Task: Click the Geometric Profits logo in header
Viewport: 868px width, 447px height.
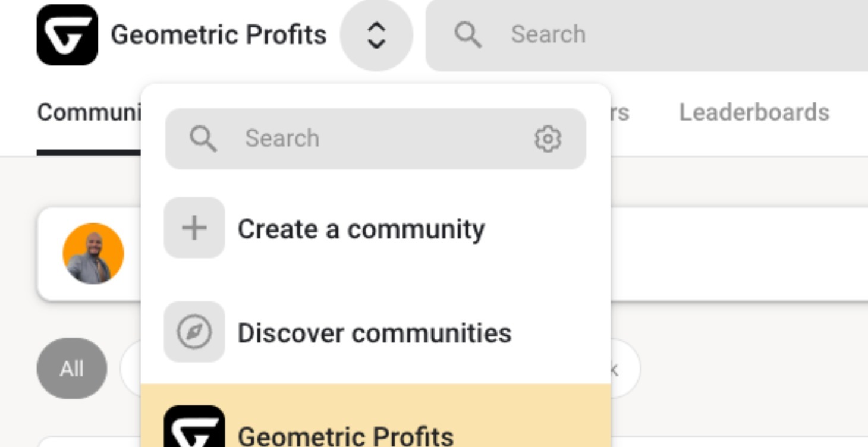Action: [x=67, y=34]
